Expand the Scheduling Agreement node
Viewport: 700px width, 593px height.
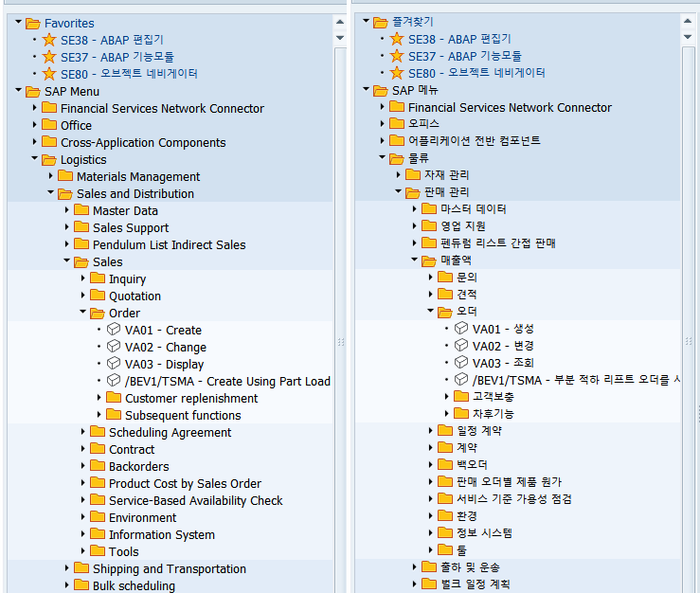(82, 431)
